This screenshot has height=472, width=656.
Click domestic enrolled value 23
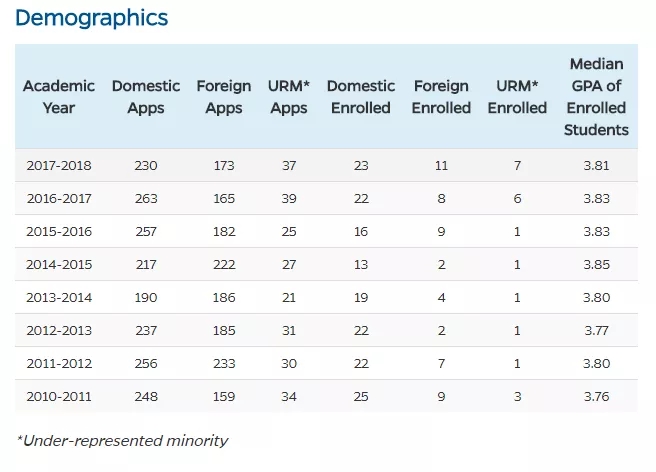click(361, 165)
